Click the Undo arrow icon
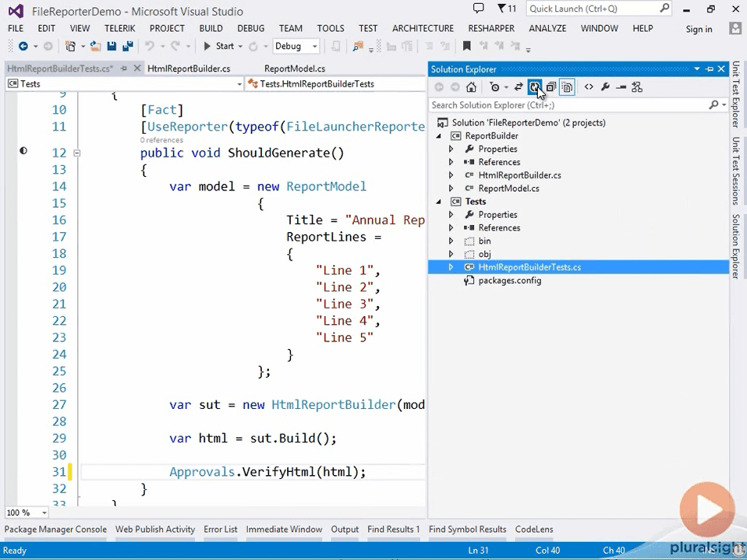This screenshot has height=560, width=747. (149, 46)
